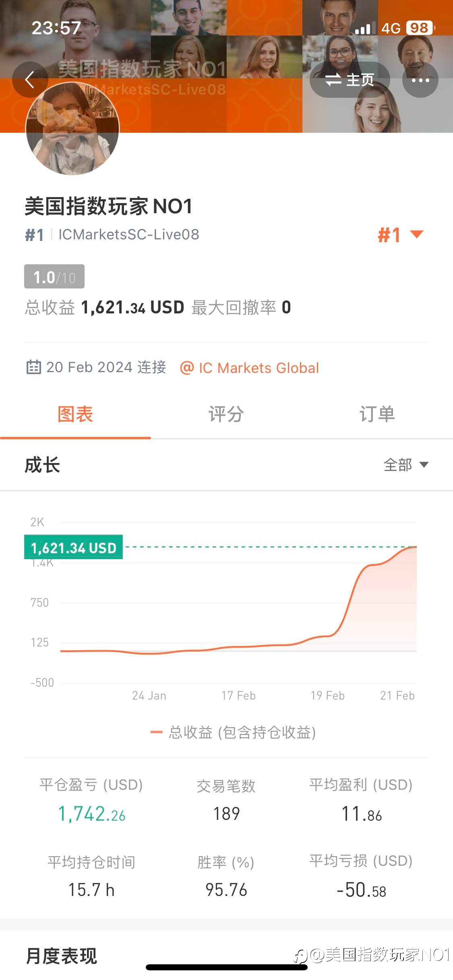
Task: Tap the @ icon before IC Markets
Action: pos(187,368)
